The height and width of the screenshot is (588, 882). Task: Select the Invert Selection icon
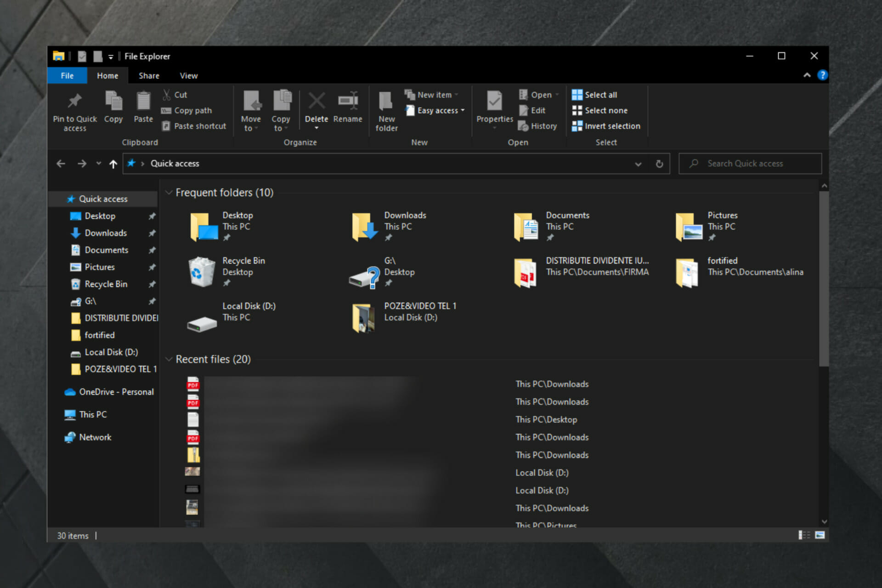click(577, 125)
